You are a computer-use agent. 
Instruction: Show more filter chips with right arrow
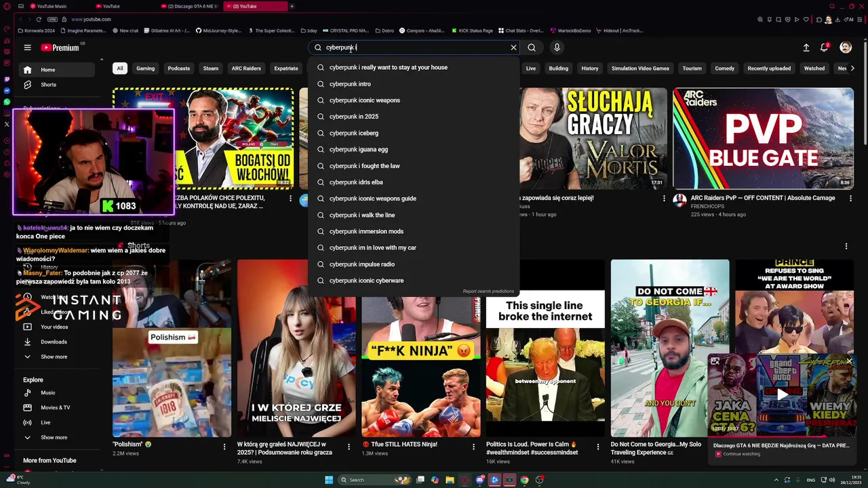coord(852,68)
